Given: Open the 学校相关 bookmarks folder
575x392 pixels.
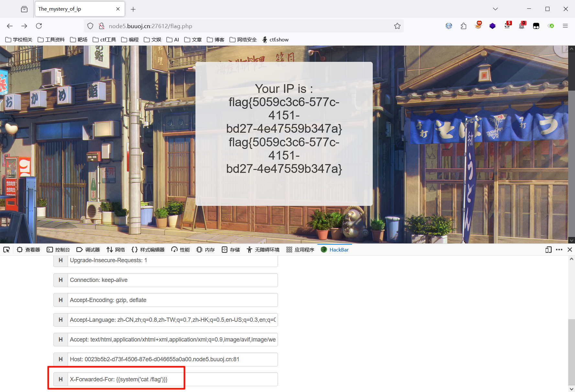Looking at the screenshot, I should tap(19, 39).
